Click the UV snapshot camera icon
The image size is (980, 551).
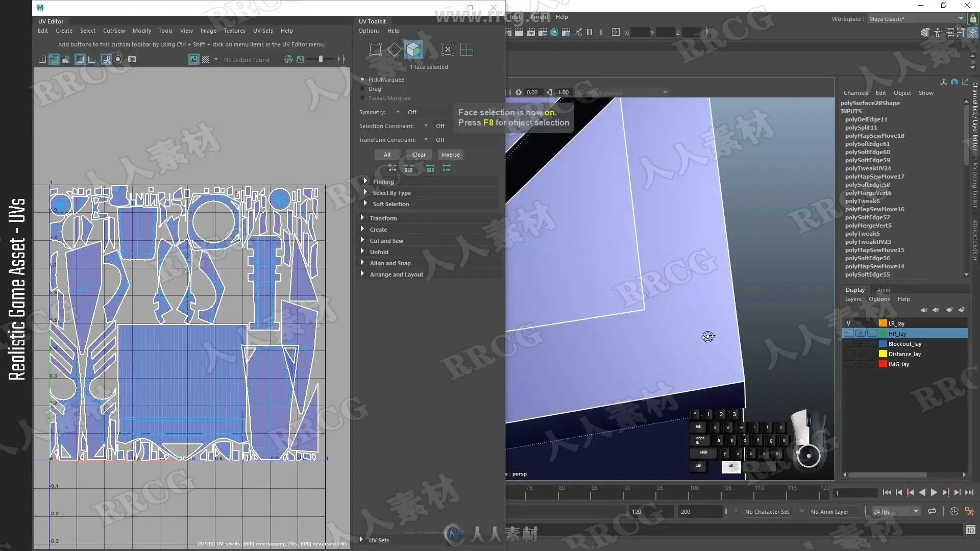point(132,59)
